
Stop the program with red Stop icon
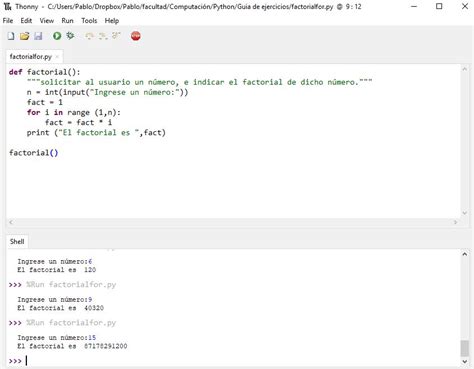click(136, 36)
